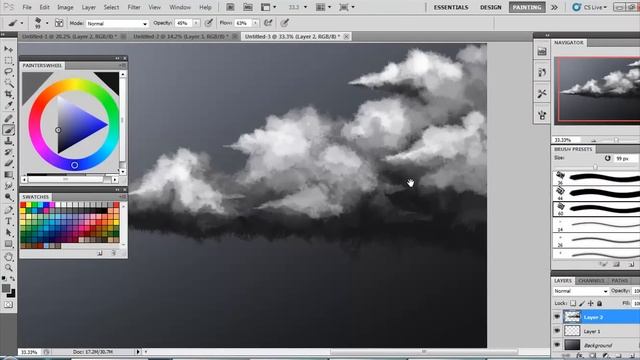640x360 pixels.
Task: Open Tool Presets icon with crossed tools
Action: point(542,94)
